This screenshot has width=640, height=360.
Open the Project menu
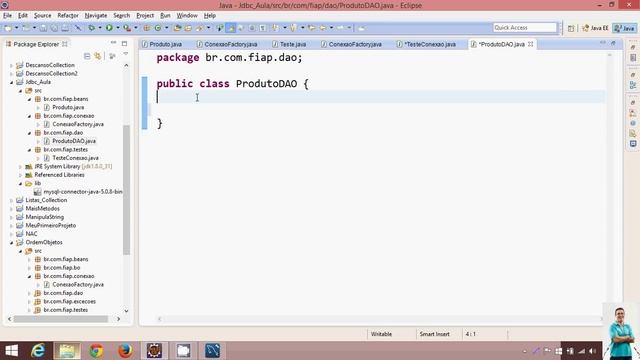point(145,16)
